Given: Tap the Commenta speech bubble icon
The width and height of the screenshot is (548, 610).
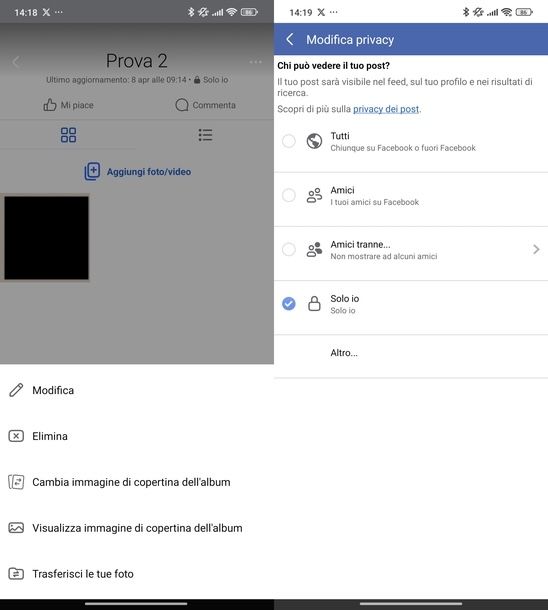Looking at the screenshot, I should (x=182, y=105).
